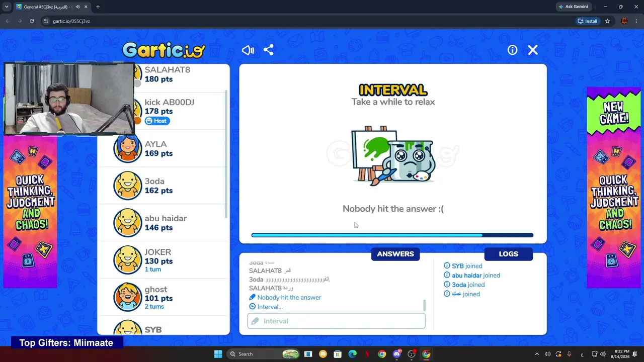Select ghost's avatar in the player list
644x362 pixels.
point(128,297)
